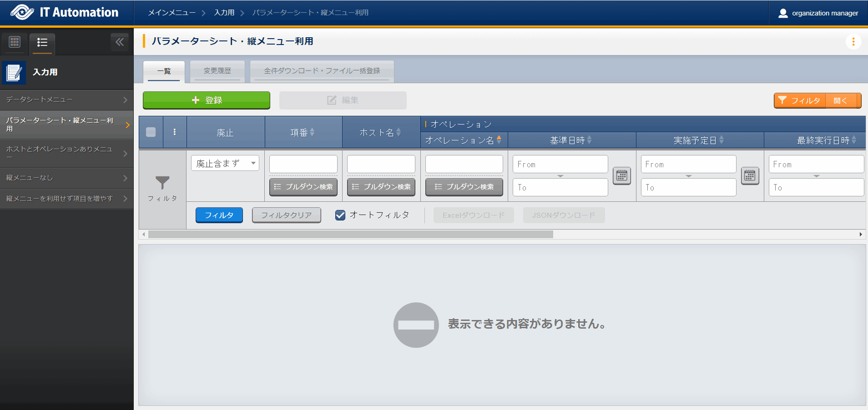Screen dimensions: 868x410
Task: Uncheck the オートフィルタ checkbox
Action: [340, 215]
